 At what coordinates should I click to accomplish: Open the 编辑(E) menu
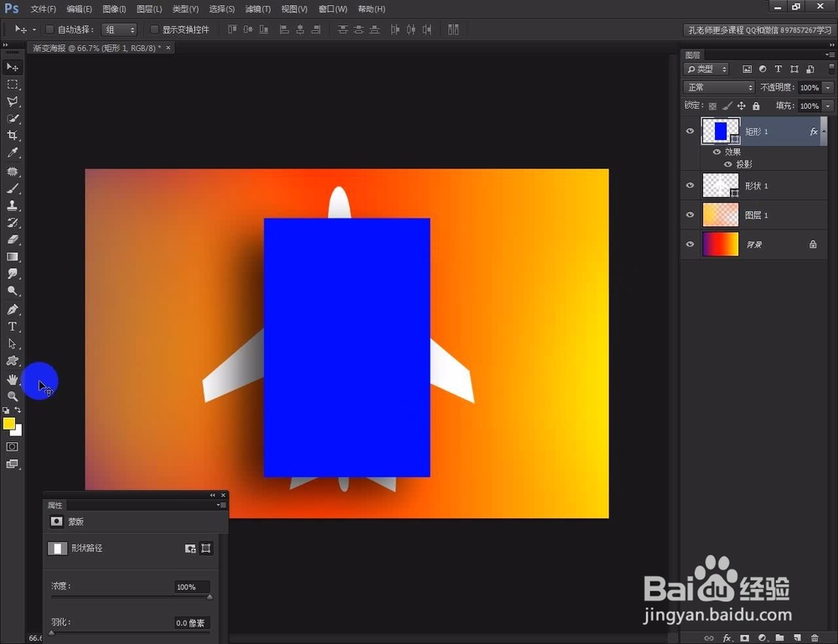(x=79, y=9)
